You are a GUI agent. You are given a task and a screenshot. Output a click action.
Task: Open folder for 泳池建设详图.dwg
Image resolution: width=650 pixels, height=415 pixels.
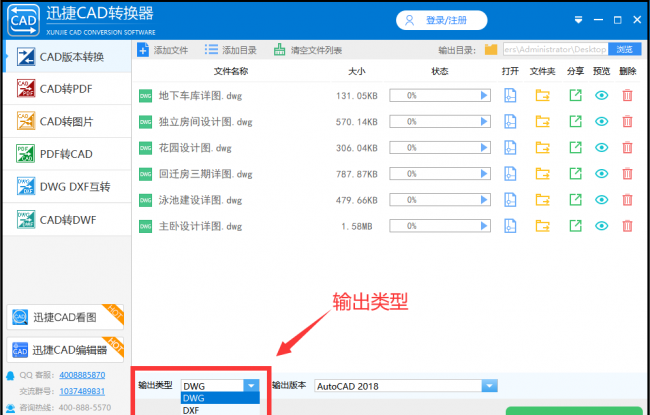coord(542,200)
